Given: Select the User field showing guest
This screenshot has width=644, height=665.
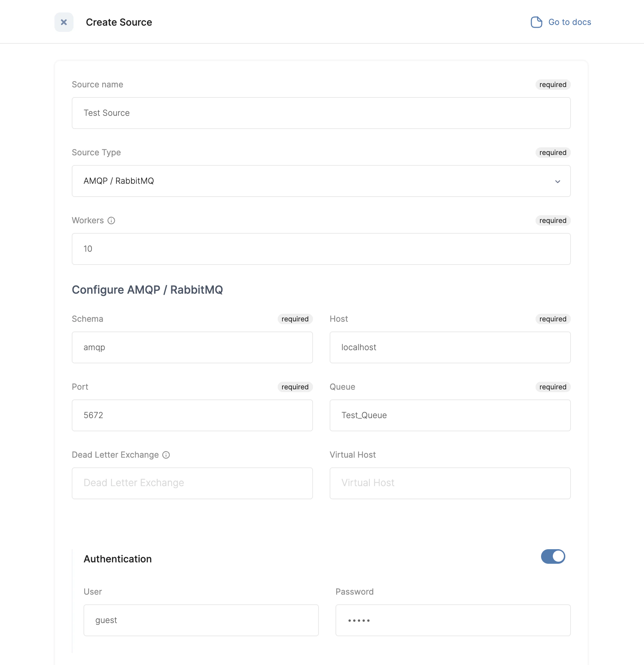Looking at the screenshot, I should [x=201, y=620].
